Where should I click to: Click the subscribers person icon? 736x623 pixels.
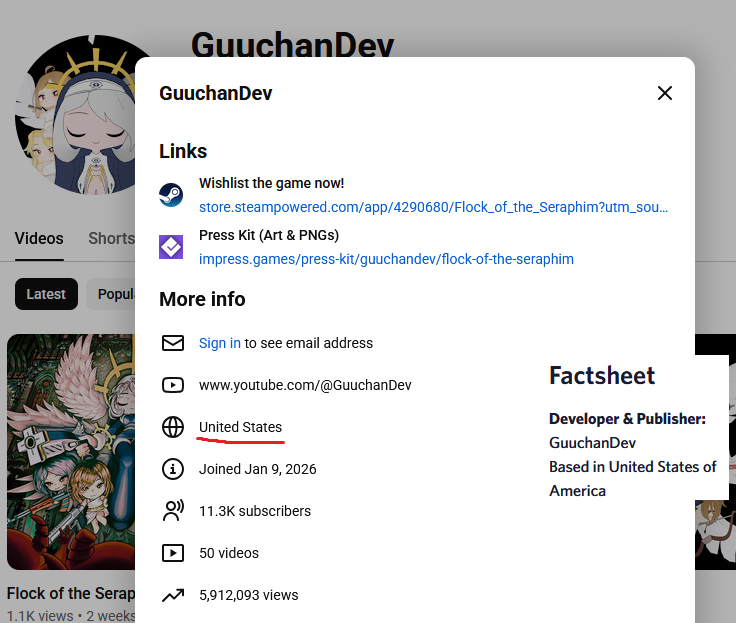click(173, 511)
